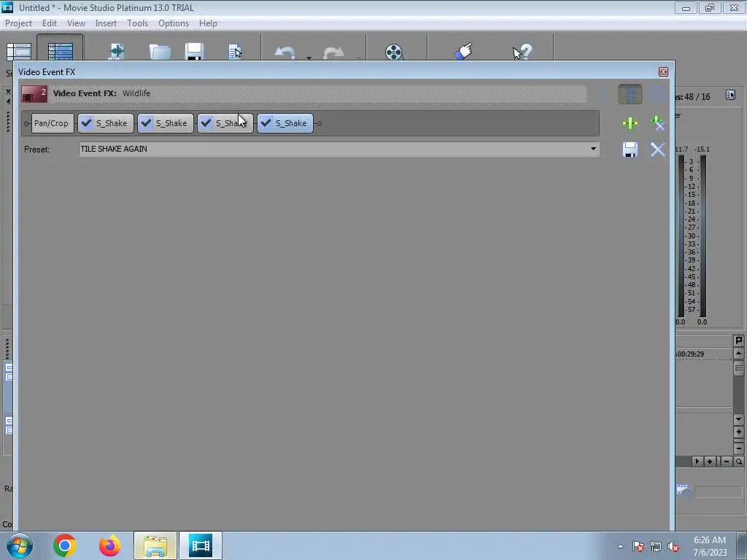The height and width of the screenshot is (560, 747).
Task: Click the empty field beside the film strip icon
Action: click(718, 491)
